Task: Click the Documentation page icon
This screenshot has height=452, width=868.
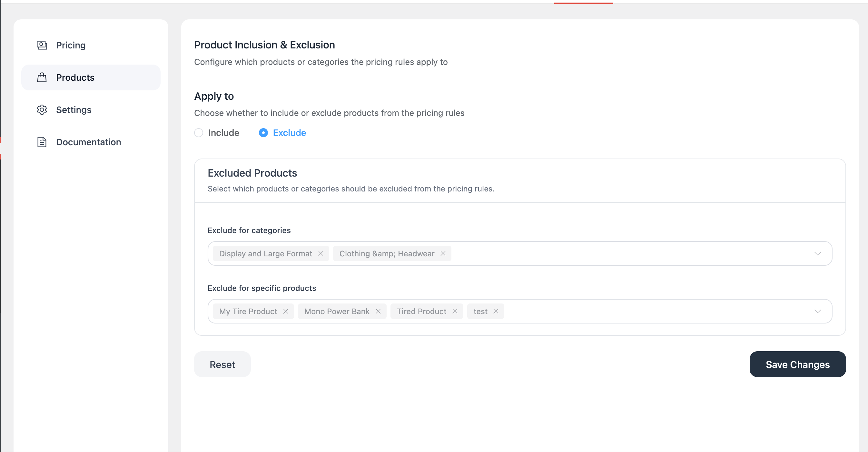Action: (42, 142)
